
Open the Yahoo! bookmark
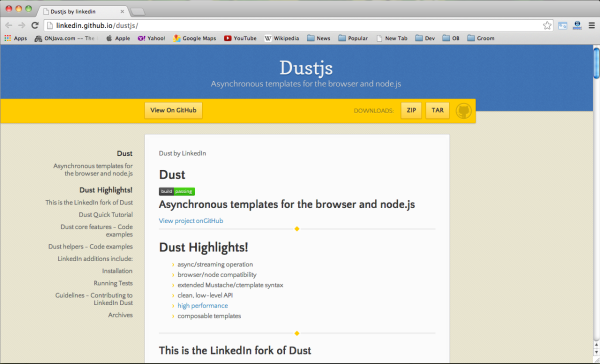151,38
